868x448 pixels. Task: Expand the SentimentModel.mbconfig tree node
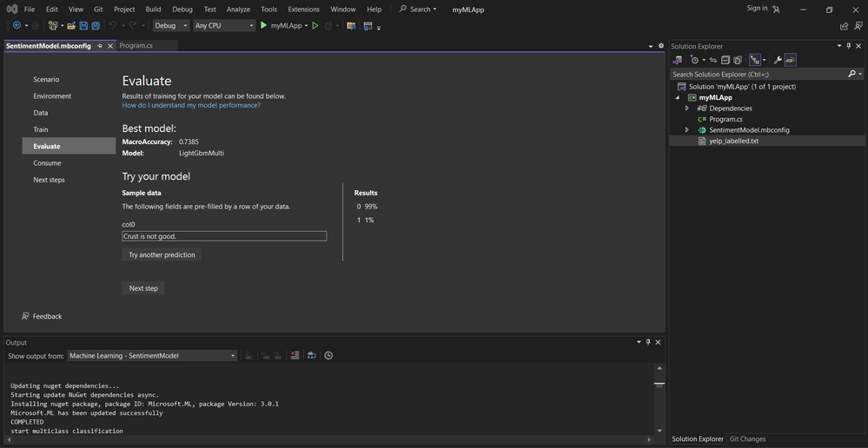[x=687, y=130]
